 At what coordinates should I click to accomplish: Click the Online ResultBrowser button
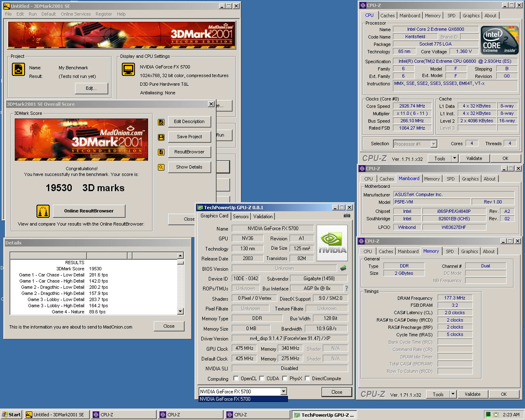89,211
